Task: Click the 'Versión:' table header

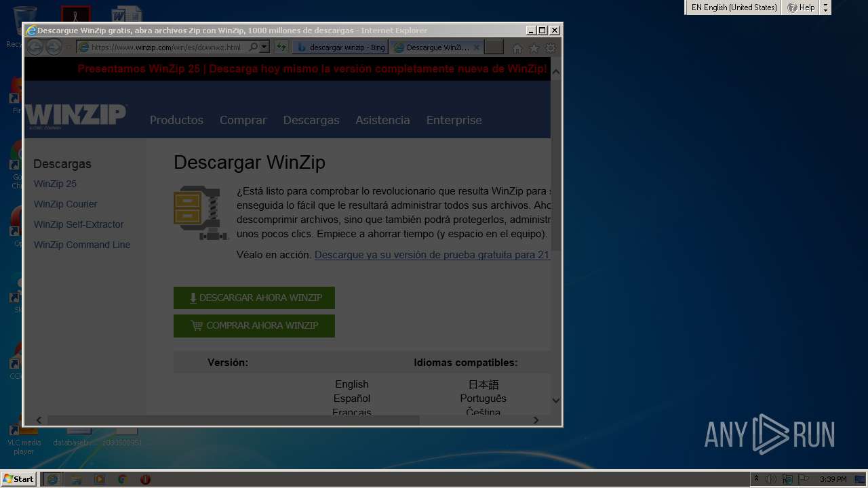Action: 228,363
